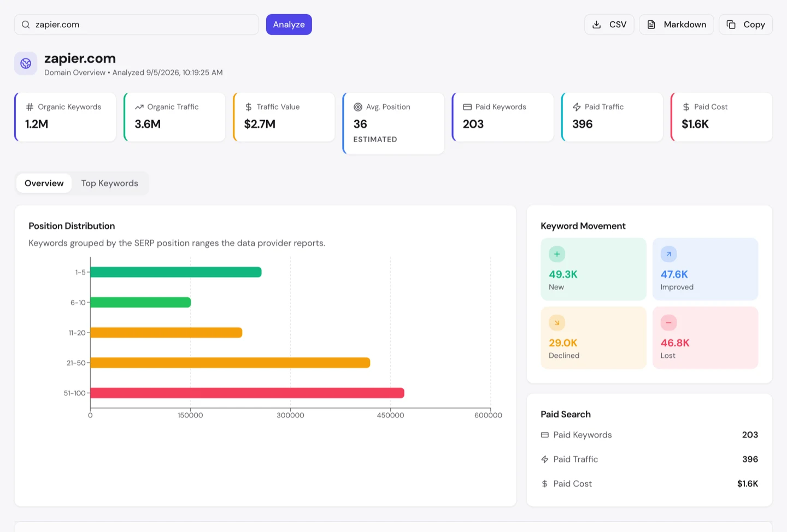Click the 203 value in Paid Search panel
Screen dimensions: 787x532
750,435
